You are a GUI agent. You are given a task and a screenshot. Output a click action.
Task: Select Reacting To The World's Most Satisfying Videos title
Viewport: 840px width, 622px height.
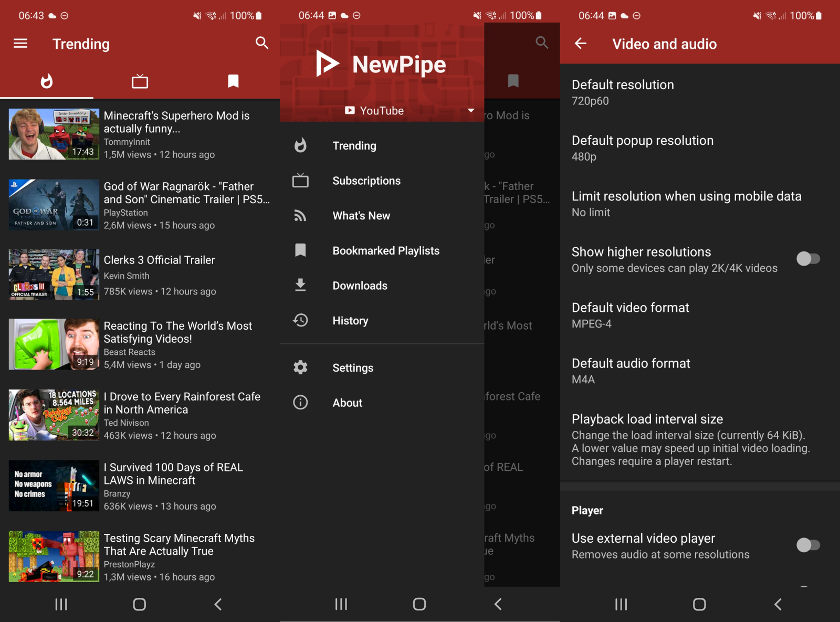coord(178,332)
